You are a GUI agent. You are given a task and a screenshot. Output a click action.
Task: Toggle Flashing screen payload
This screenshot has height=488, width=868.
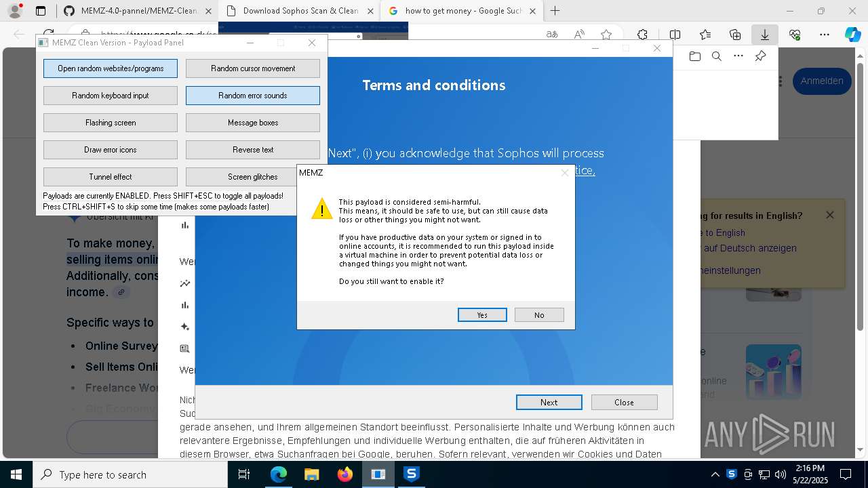(111, 123)
